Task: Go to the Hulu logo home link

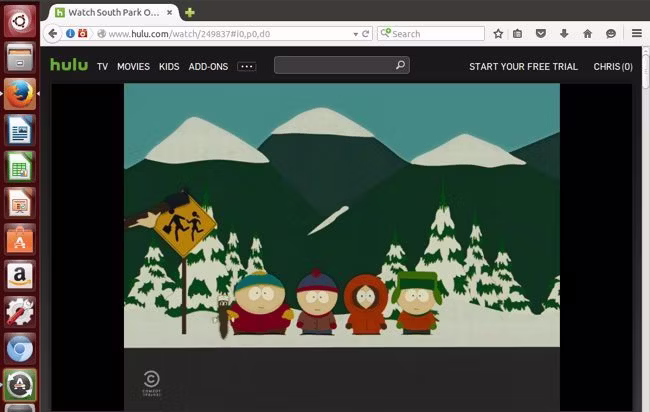Action: 69,65
